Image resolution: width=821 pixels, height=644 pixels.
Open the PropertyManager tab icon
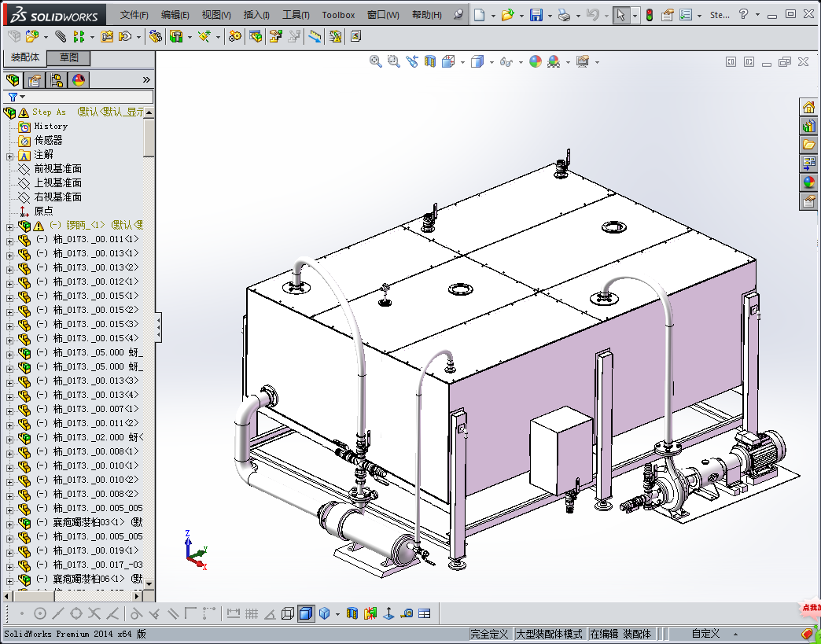(35, 80)
